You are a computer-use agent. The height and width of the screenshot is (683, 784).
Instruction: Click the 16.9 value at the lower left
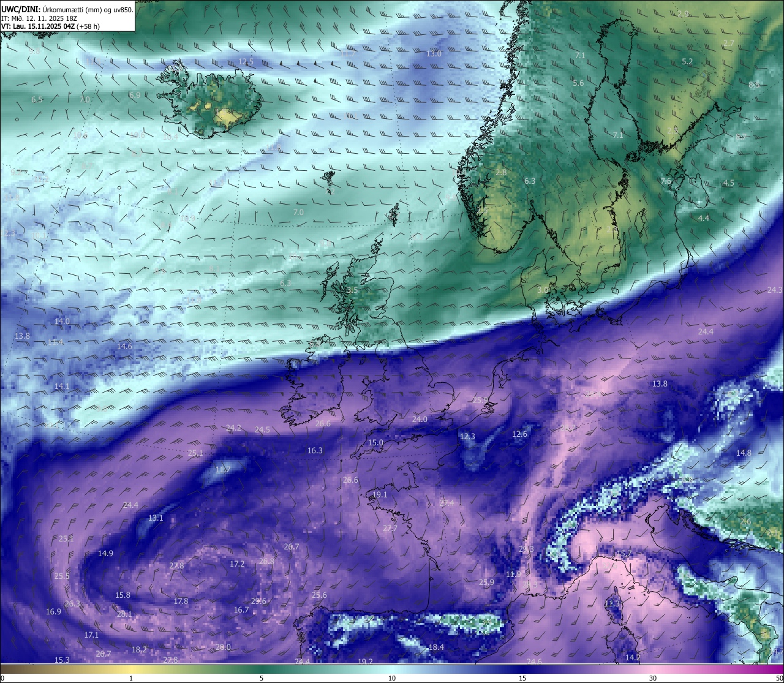pyautogui.click(x=53, y=612)
